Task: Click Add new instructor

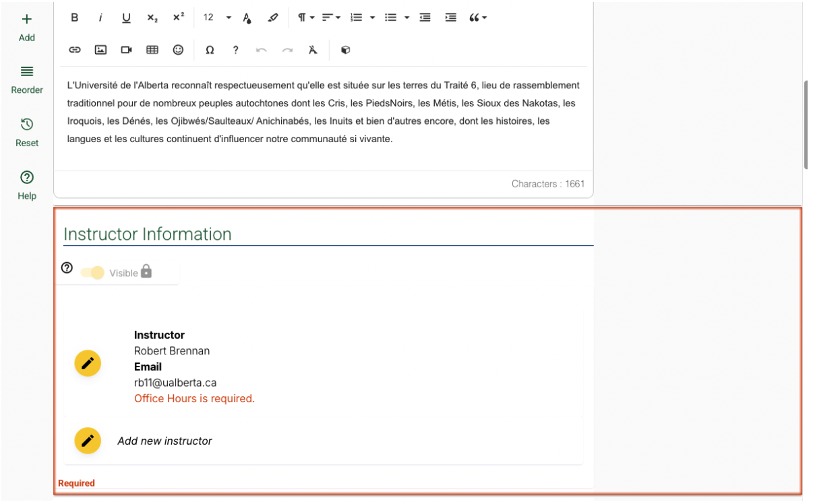Action: click(164, 441)
